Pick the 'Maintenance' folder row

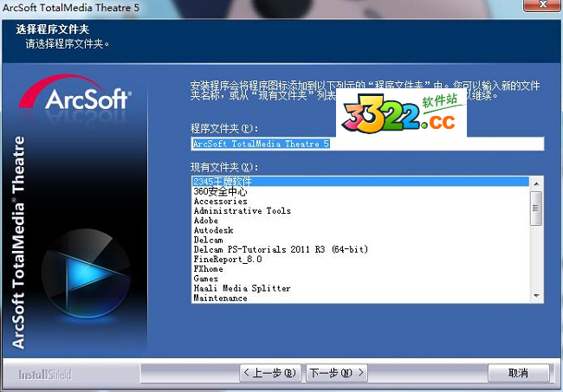[x=360, y=298]
